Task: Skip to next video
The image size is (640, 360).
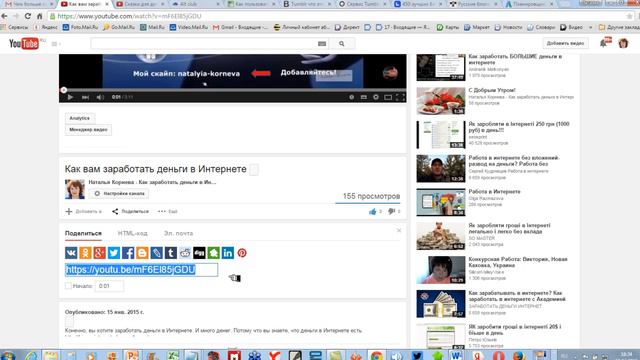Action: [x=85, y=97]
